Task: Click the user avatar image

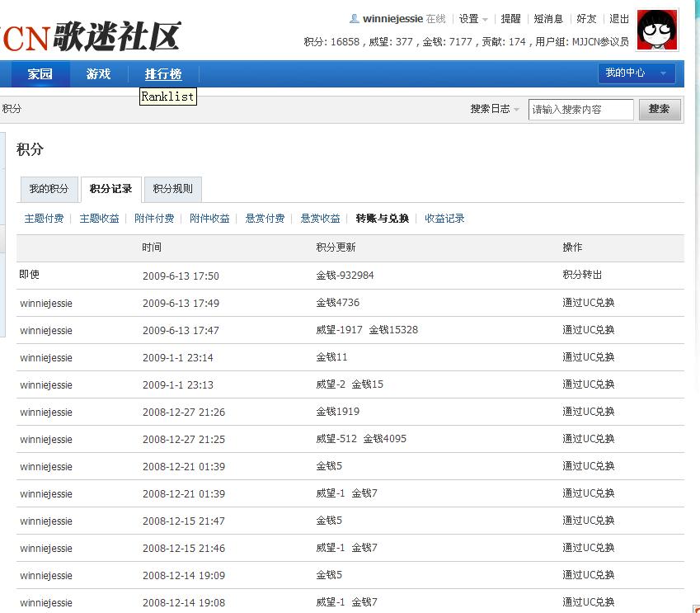Action: tap(658, 30)
